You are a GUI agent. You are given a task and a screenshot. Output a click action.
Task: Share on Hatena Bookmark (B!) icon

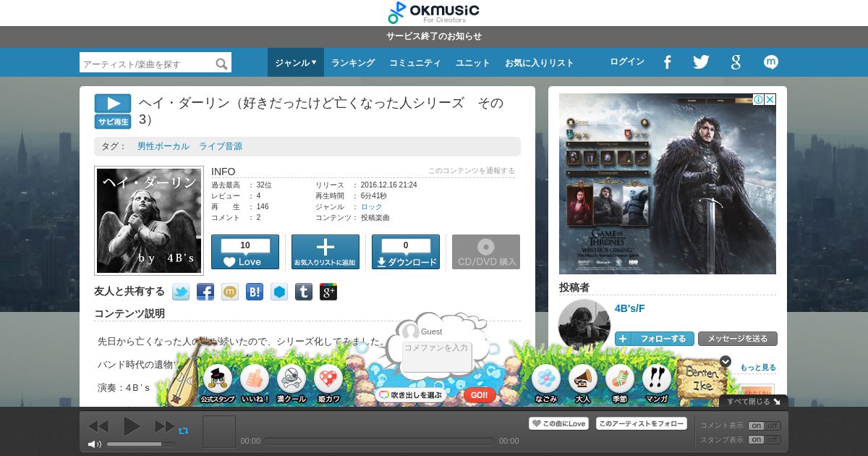point(255,292)
